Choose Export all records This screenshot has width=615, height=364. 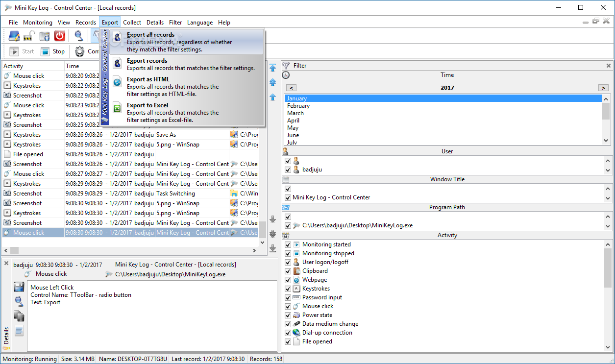coord(186,42)
